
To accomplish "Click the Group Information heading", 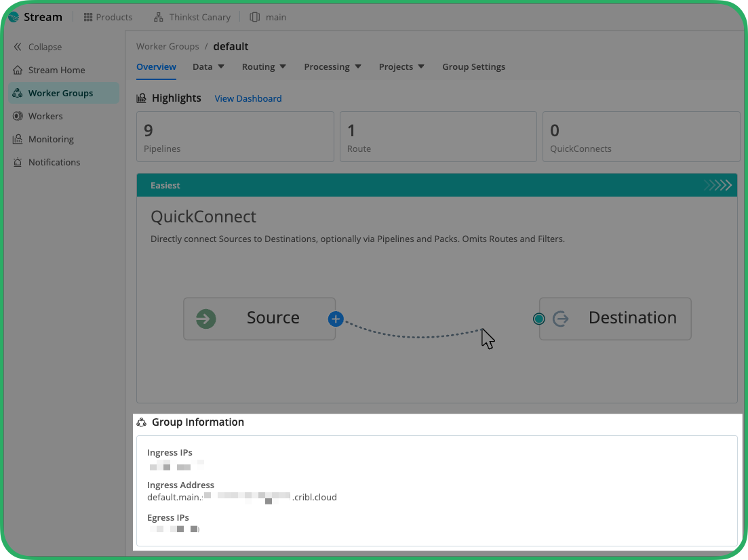I will tap(198, 422).
